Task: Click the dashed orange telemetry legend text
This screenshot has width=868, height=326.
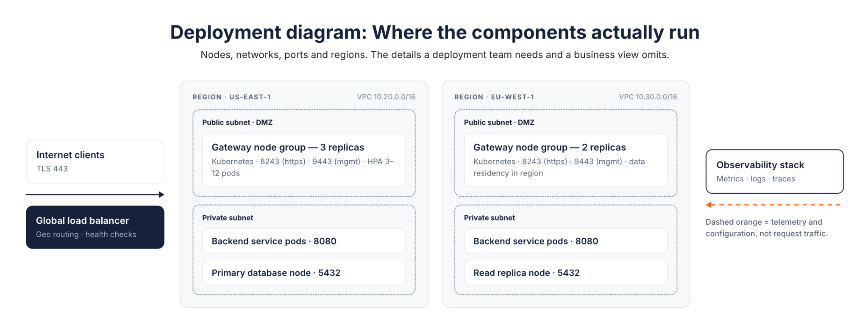Action: (x=767, y=228)
